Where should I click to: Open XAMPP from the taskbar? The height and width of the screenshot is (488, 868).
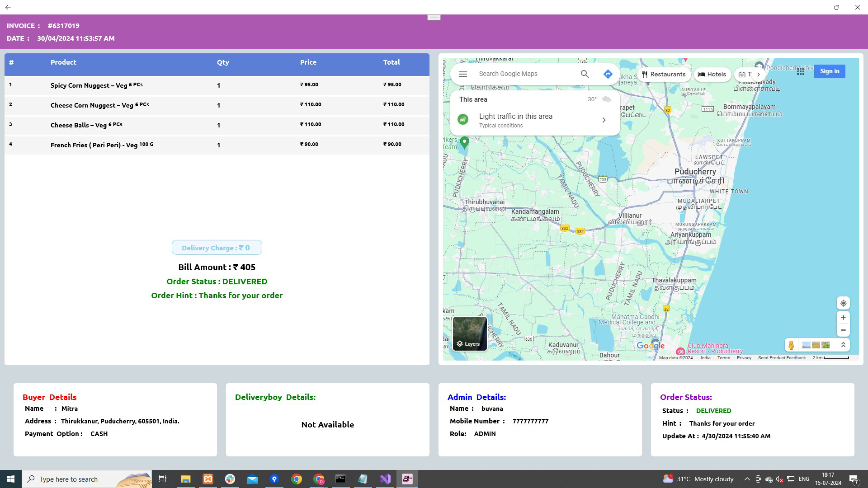208,479
